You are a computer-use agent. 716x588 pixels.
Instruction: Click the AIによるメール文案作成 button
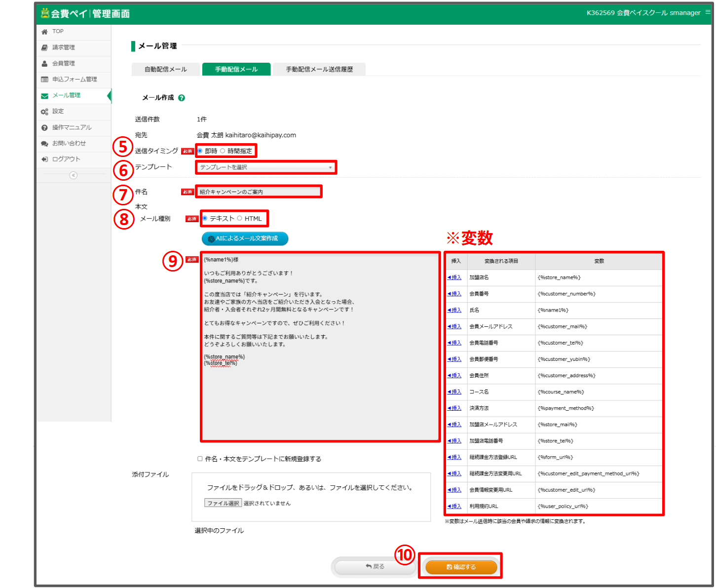[245, 238]
